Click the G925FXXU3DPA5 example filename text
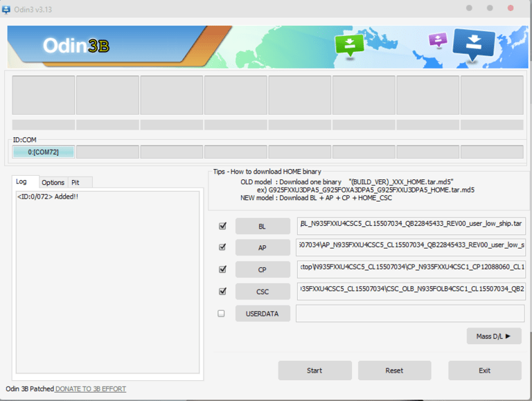 (x=371, y=190)
